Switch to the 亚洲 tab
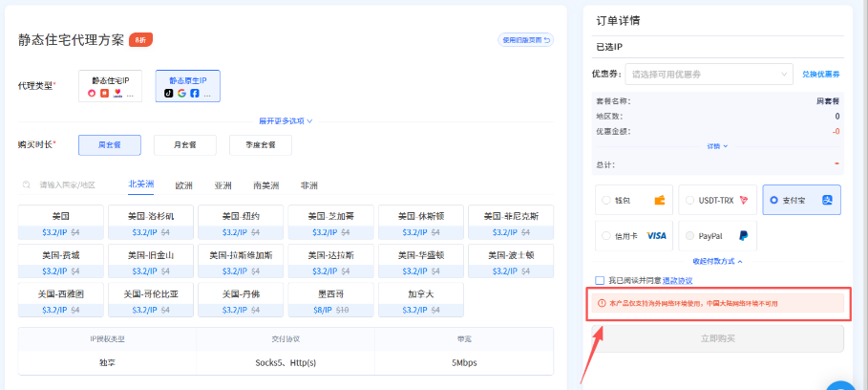Screen dimensions: 868x390 tap(222, 185)
